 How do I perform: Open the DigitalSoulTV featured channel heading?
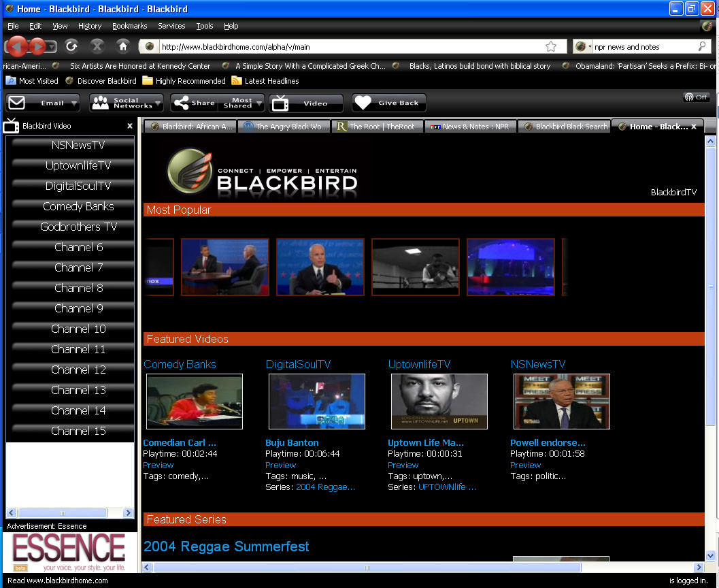click(298, 364)
